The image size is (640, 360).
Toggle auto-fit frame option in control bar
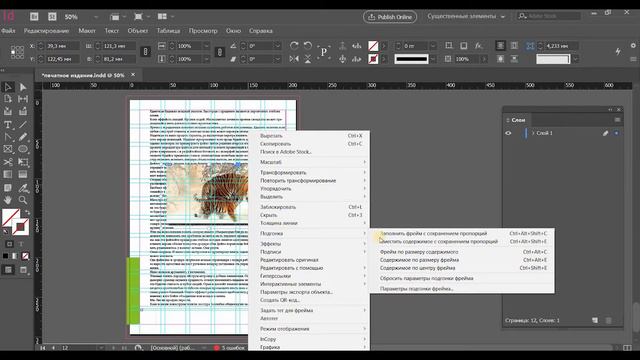[530, 46]
